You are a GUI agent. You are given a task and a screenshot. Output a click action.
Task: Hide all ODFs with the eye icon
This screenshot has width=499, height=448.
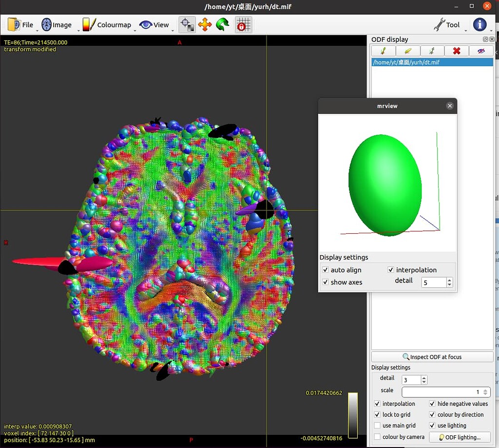(x=481, y=51)
